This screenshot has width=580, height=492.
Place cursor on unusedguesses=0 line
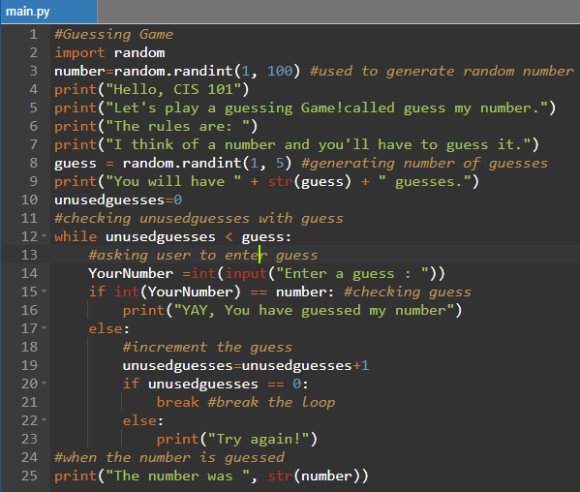click(x=118, y=200)
